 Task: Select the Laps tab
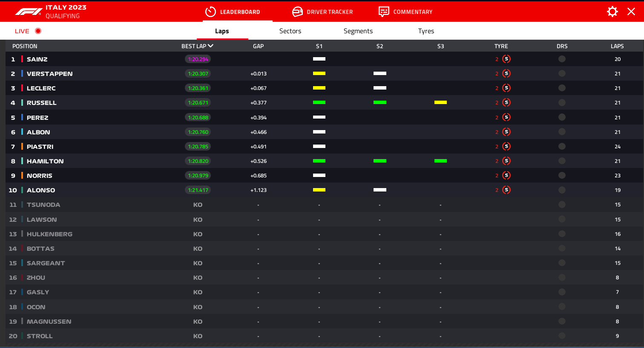[222, 31]
